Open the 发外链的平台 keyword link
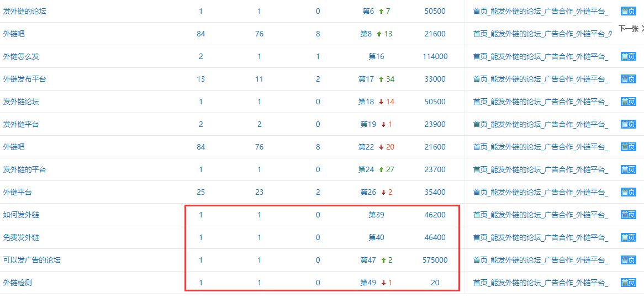This screenshot has width=644, height=298. (x=25, y=169)
